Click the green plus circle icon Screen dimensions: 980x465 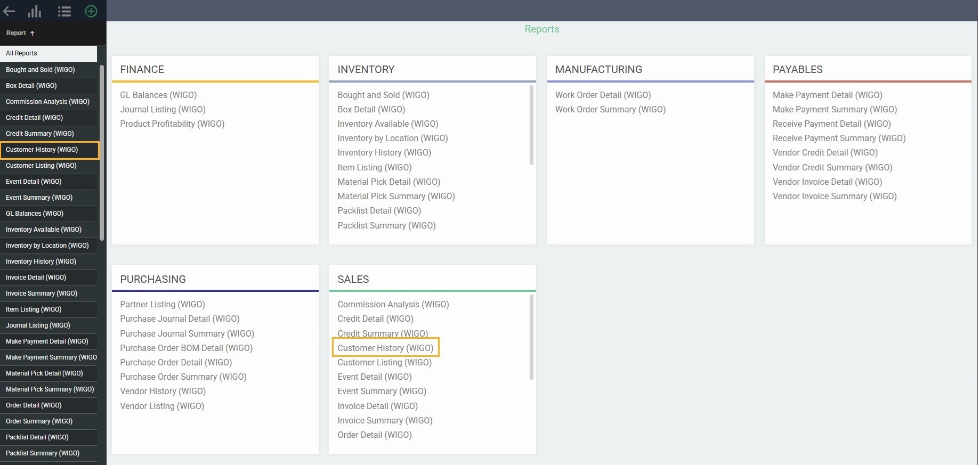(91, 11)
